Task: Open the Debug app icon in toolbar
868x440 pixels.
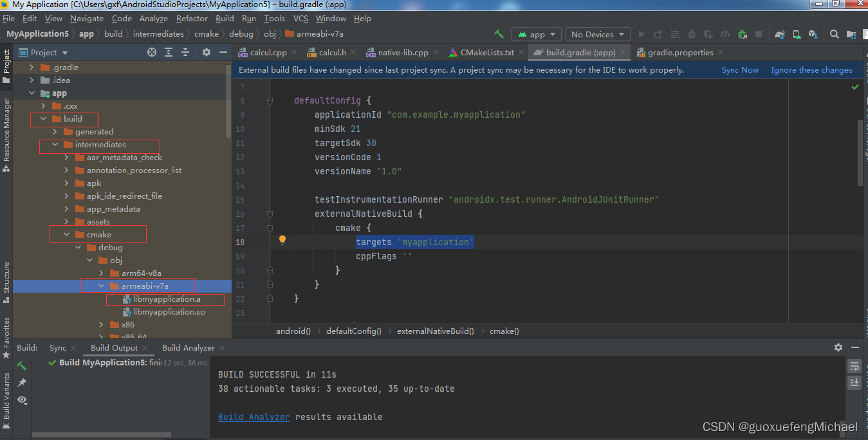Action: tap(691, 34)
